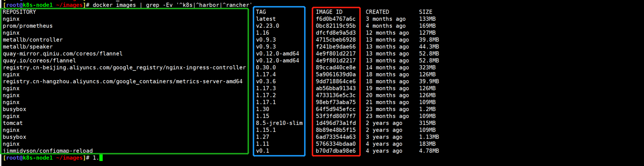Click the tag value 1.17.1
Image resolution: width=644 pixels, height=166 pixels.
click(266, 102)
